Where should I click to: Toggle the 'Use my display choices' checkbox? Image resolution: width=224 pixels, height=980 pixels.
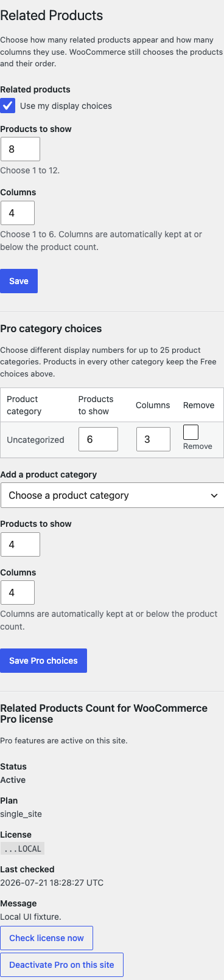coord(8,105)
